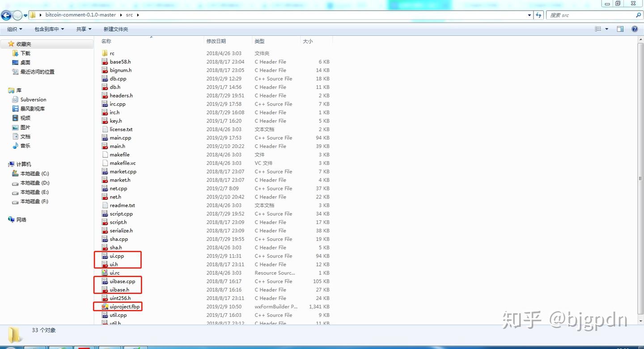The image size is (644, 349).
Task: Click the rc folder icon
Action: pos(105,53)
